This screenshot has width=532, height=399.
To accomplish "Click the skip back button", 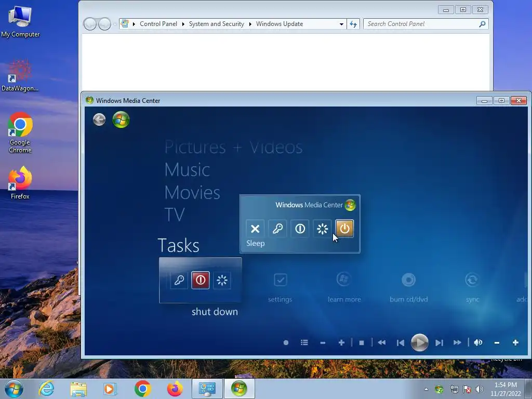I will pyautogui.click(x=401, y=343).
